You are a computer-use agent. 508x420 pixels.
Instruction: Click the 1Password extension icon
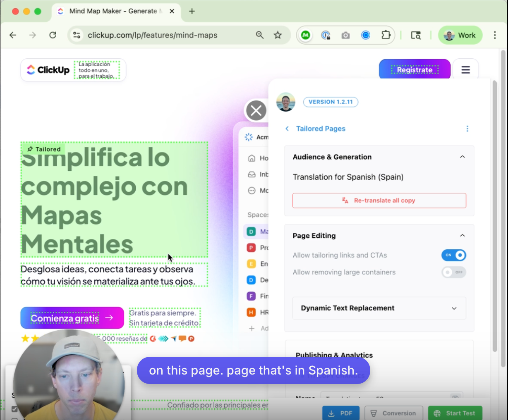(x=326, y=35)
